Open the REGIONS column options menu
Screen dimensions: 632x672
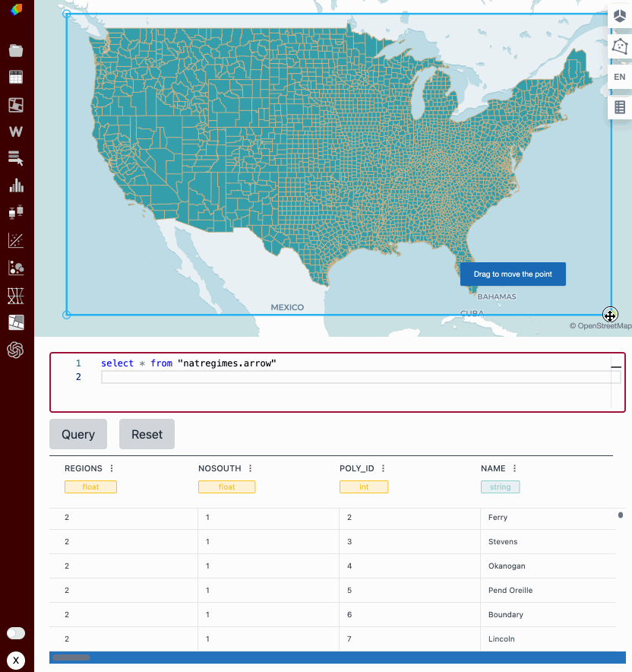click(112, 468)
